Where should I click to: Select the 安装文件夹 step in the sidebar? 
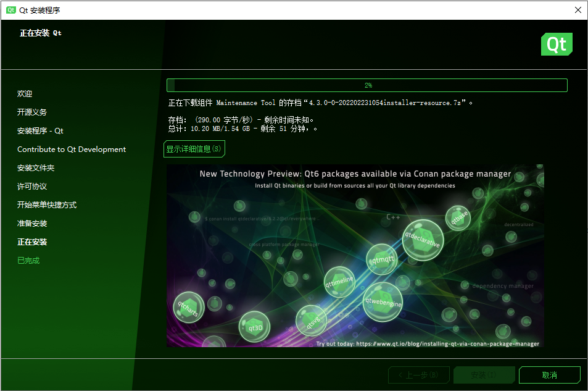36,167
